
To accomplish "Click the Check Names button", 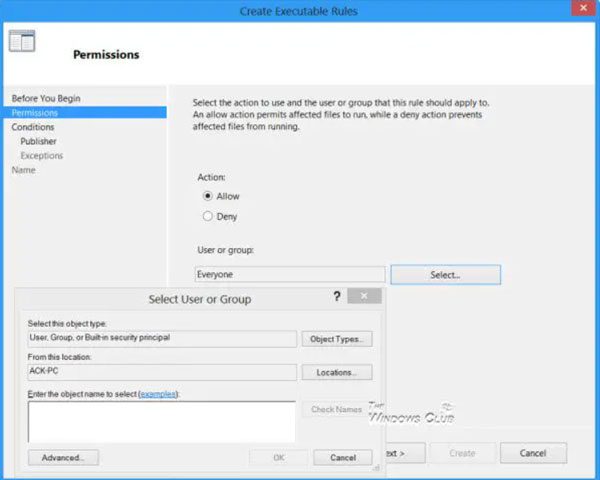I will tap(336, 409).
